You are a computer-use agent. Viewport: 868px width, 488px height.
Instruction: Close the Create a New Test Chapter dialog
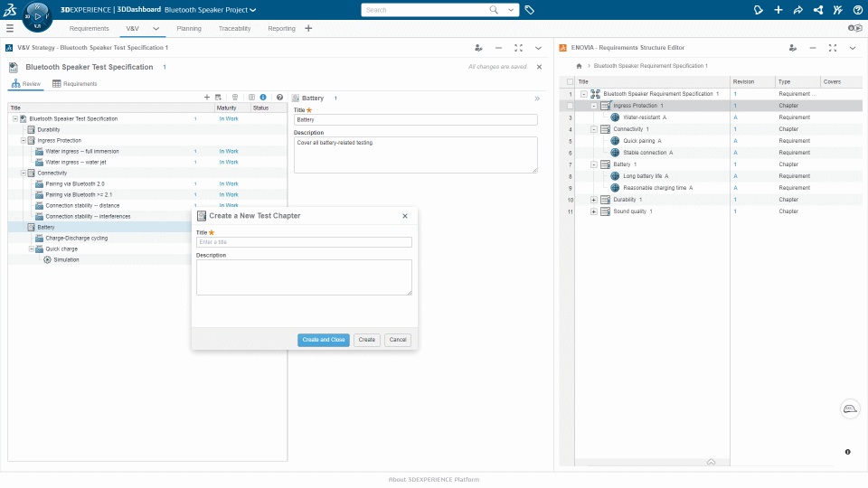(405, 216)
